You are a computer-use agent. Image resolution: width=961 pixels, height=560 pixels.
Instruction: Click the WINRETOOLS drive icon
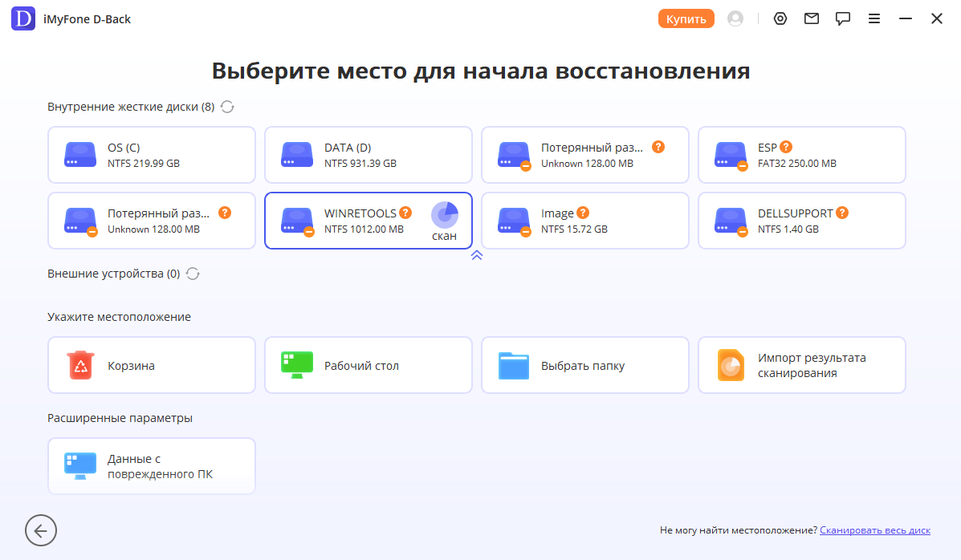pos(297,221)
